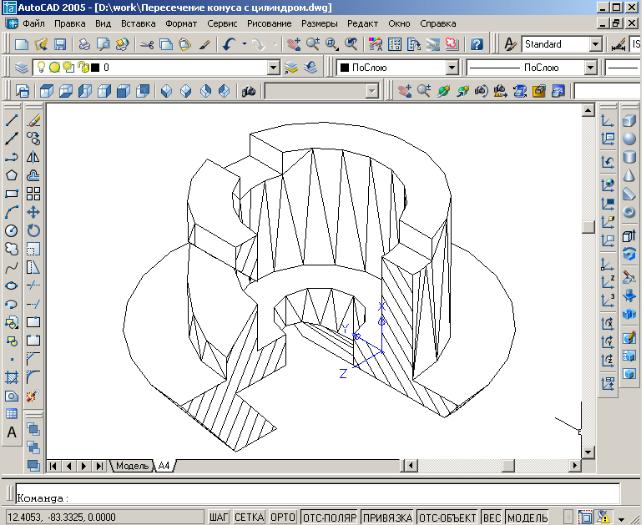Switch to the Модель tab
Viewport: 642px width, 525px height.
132,466
